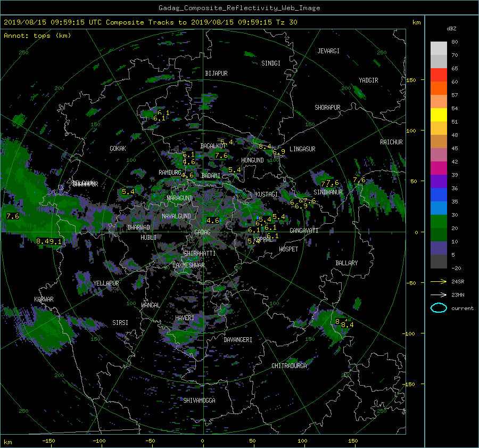Click the SHIRAHATTI city label
This screenshot has height=448, width=479.
coord(200,254)
